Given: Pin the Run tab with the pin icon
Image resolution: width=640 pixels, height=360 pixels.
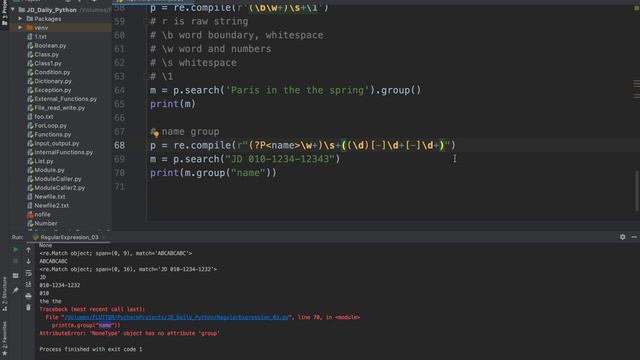Looking at the screenshot, I should coord(16,290).
